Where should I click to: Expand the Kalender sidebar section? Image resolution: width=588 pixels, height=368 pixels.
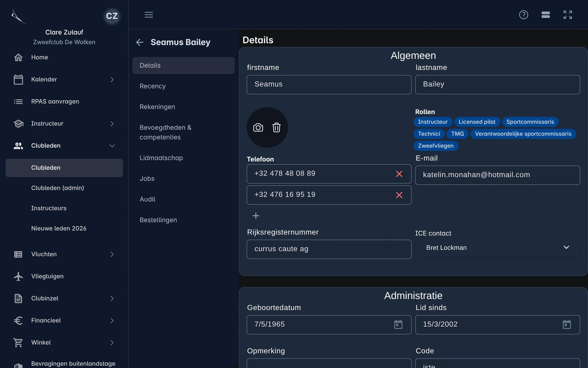click(x=64, y=80)
